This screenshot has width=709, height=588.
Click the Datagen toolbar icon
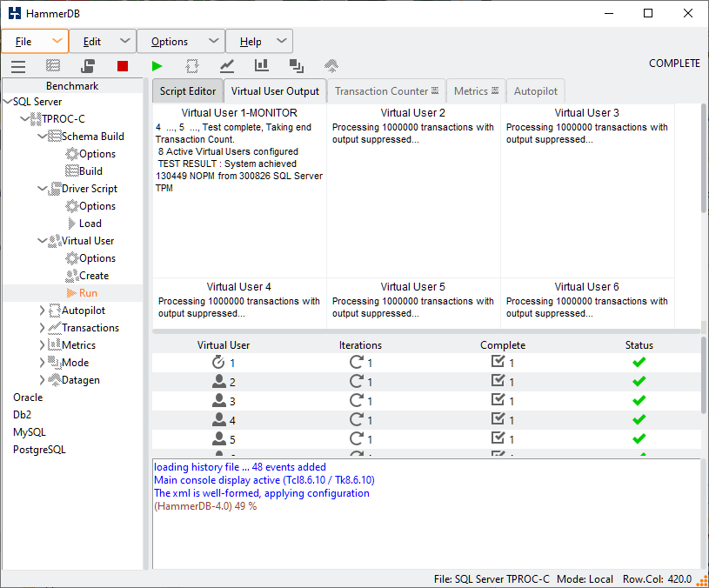click(331, 66)
